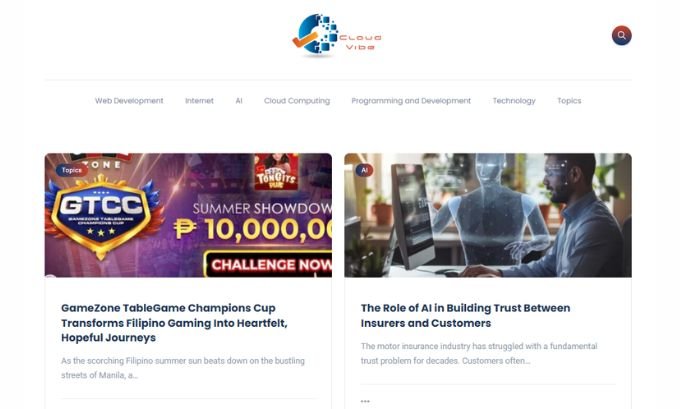Click the motor insurance excerpt text
Screen dimensions: 680x409
point(479,353)
